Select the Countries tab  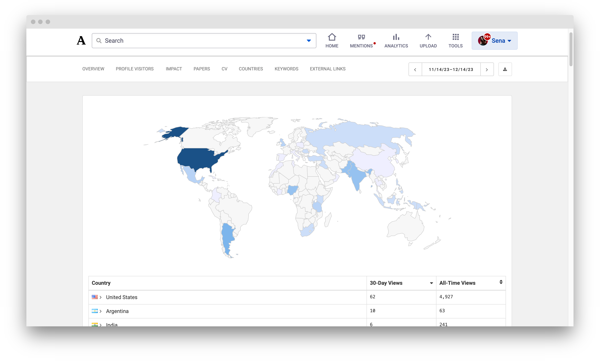pyautogui.click(x=251, y=69)
